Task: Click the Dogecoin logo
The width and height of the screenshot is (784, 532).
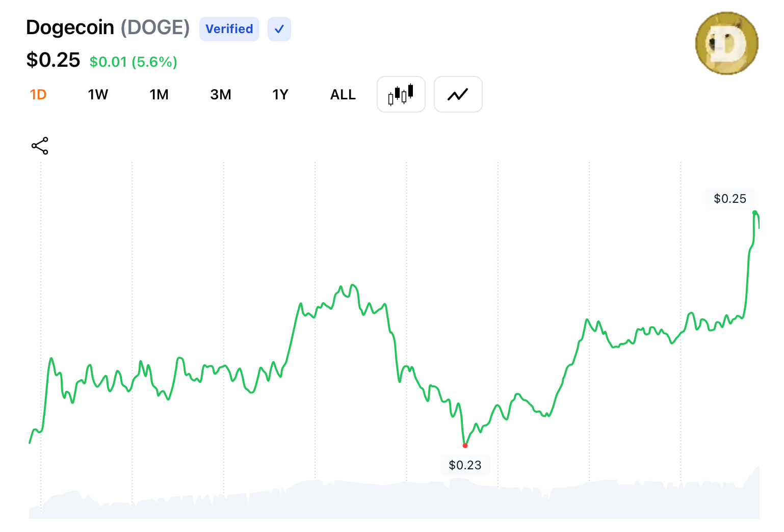Action: pos(726,43)
